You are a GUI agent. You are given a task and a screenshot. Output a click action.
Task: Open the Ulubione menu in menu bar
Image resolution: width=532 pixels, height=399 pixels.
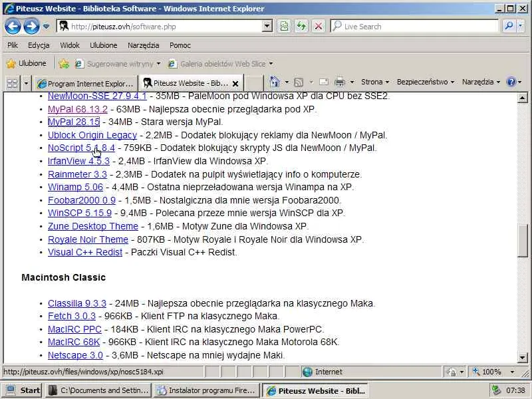pyautogui.click(x=104, y=45)
